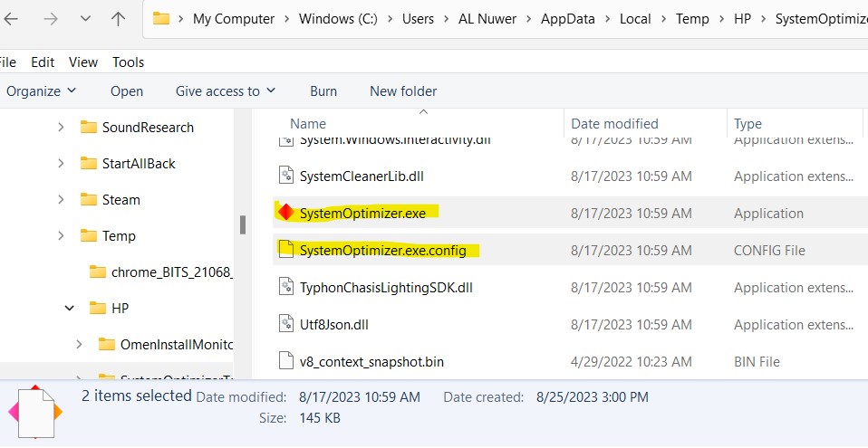Click the TyphonChasisLightingSDK.dll file icon
Screen dimensions: 868x448
point(286,288)
